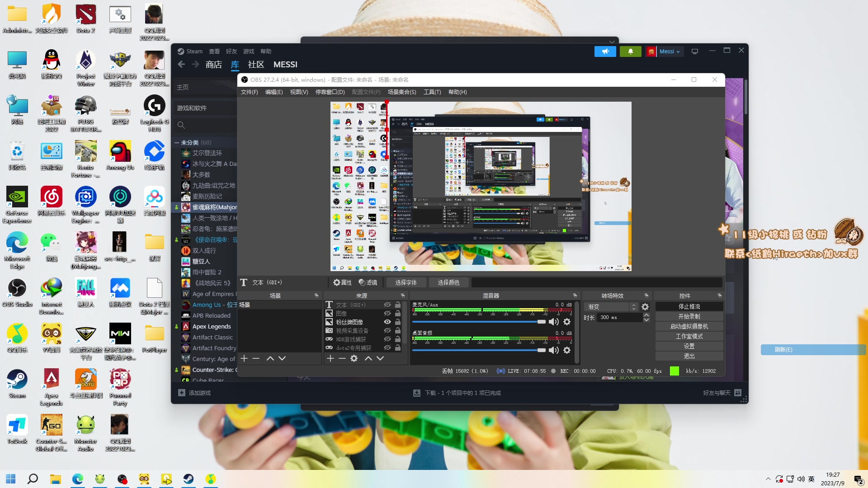Move scene down with arrow icon

pyautogui.click(x=282, y=358)
